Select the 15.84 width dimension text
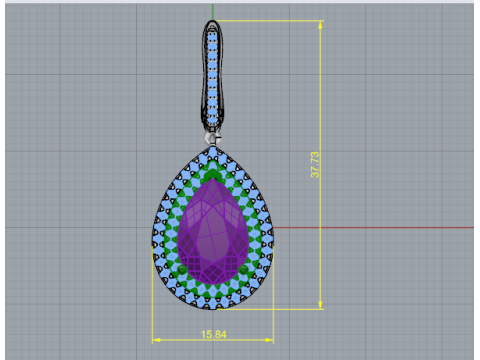 (x=214, y=334)
